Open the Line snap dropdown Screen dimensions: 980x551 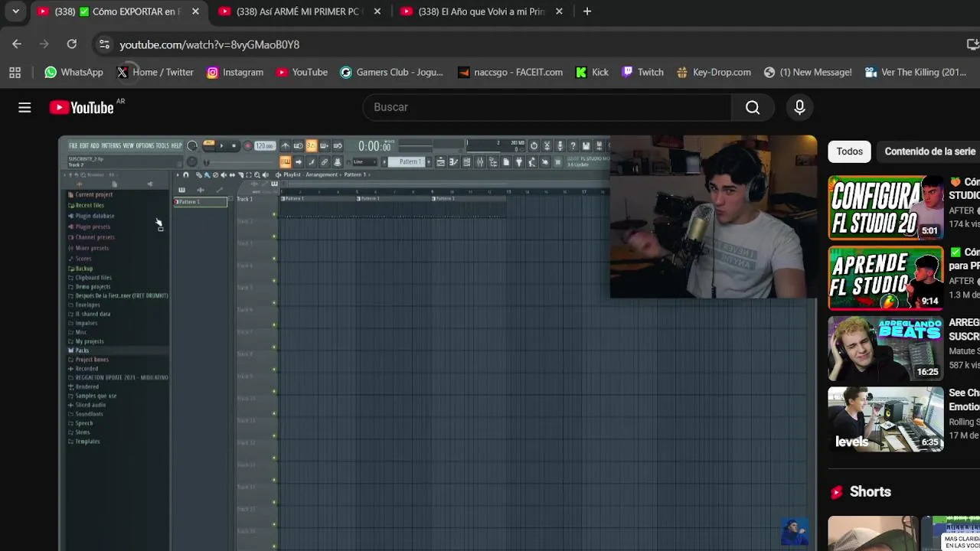tap(365, 162)
